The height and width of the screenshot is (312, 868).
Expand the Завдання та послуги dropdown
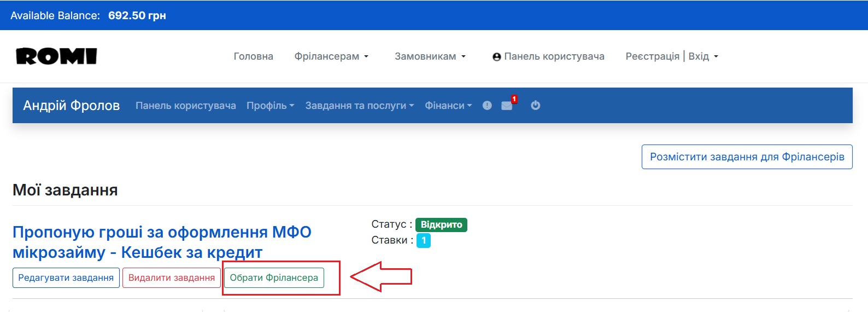[360, 106]
